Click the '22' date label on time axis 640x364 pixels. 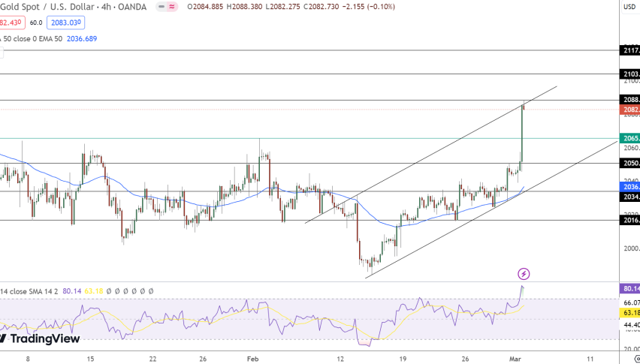tap(152, 359)
